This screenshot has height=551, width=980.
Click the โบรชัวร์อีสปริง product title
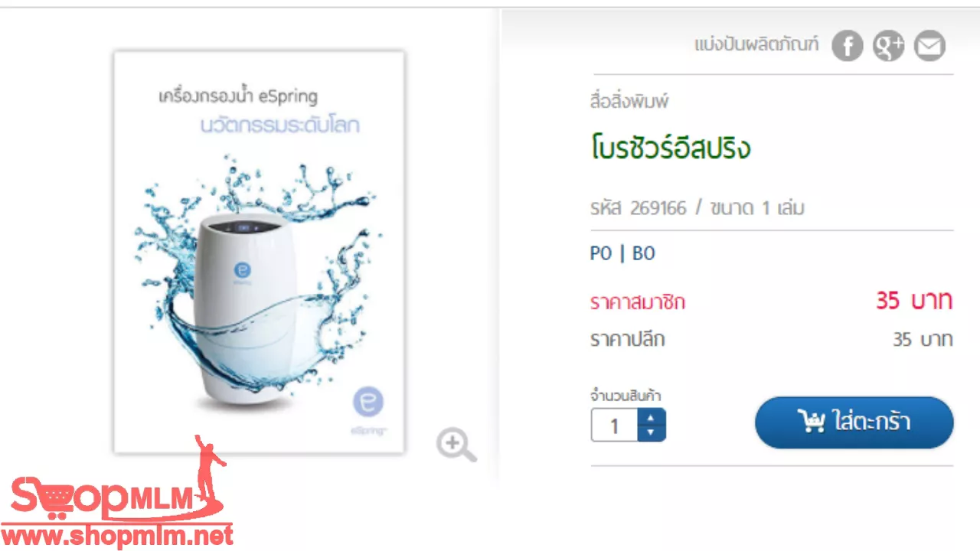[671, 148]
